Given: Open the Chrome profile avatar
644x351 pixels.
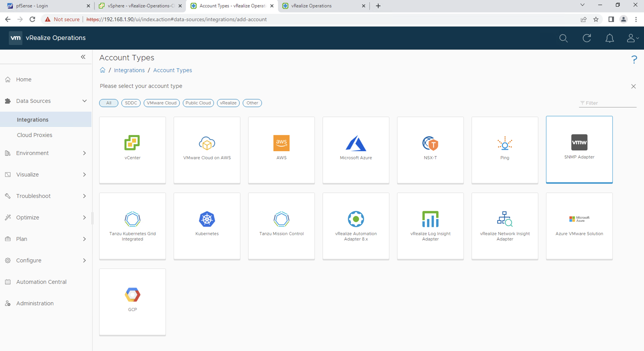Looking at the screenshot, I should [x=623, y=19].
